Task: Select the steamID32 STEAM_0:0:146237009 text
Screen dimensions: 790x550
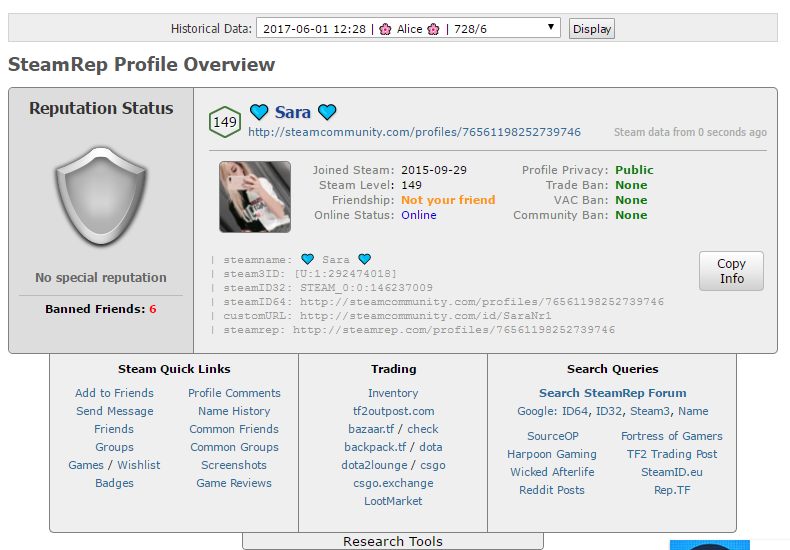Action: tap(366, 288)
